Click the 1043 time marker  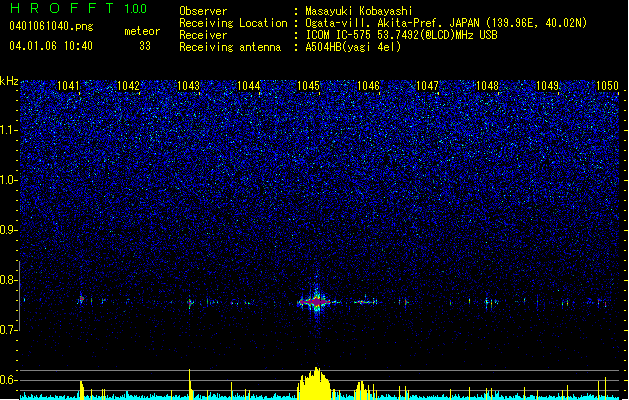pos(188,85)
